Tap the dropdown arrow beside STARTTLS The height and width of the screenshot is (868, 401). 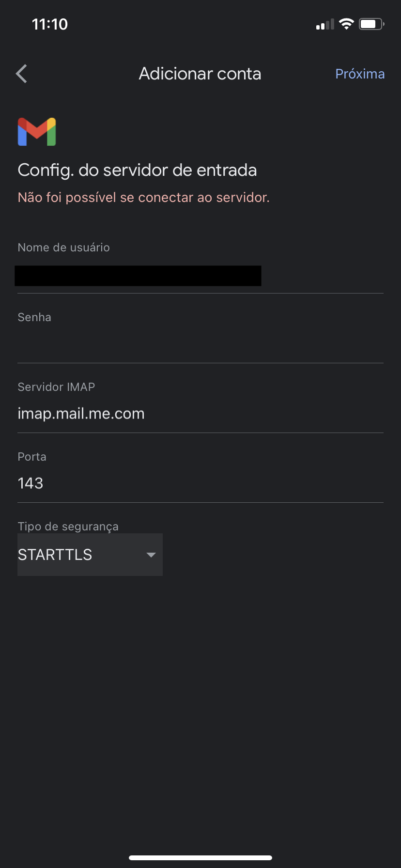point(151,555)
